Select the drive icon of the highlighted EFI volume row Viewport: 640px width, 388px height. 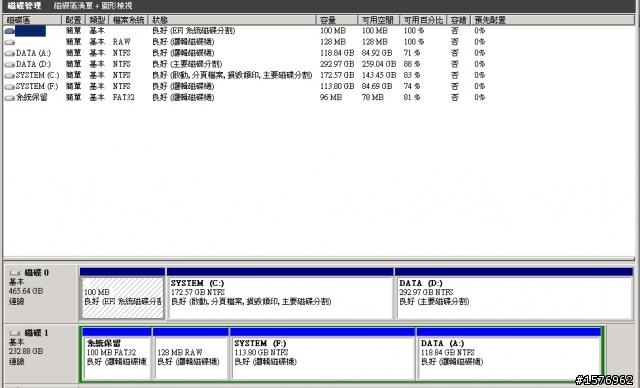coord(9,31)
